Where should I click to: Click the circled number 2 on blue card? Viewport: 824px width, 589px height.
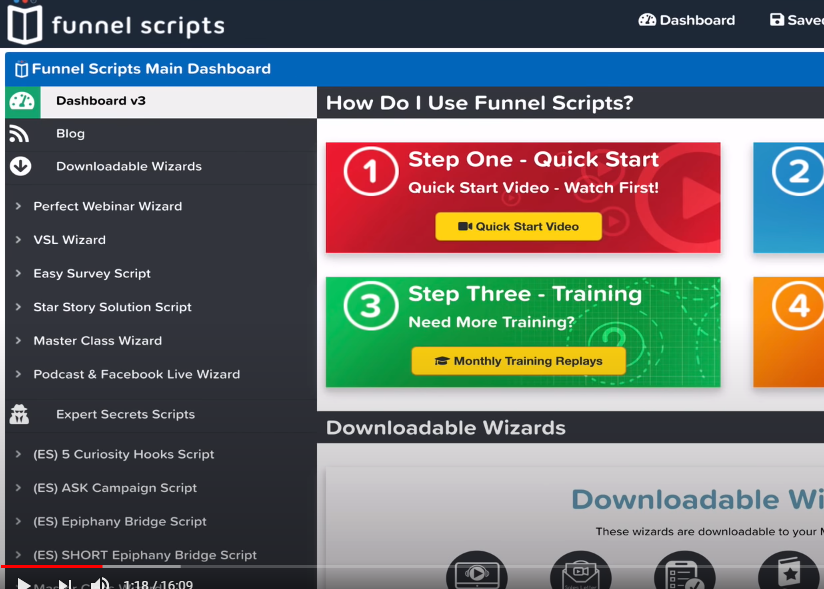tap(798, 171)
